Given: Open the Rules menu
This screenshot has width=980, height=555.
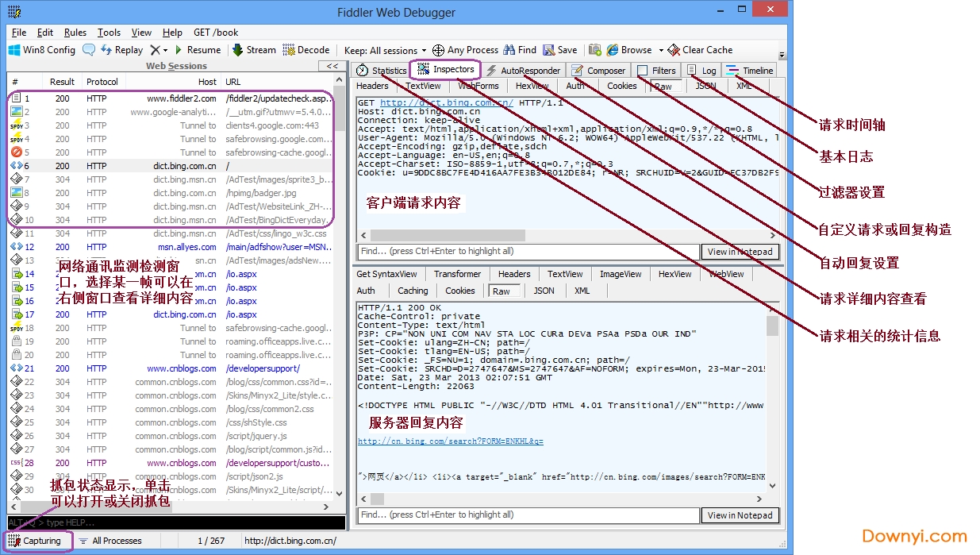Looking at the screenshot, I should tap(75, 33).
